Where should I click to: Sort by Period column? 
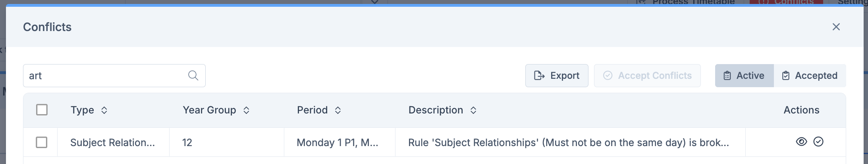pos(338,110)
